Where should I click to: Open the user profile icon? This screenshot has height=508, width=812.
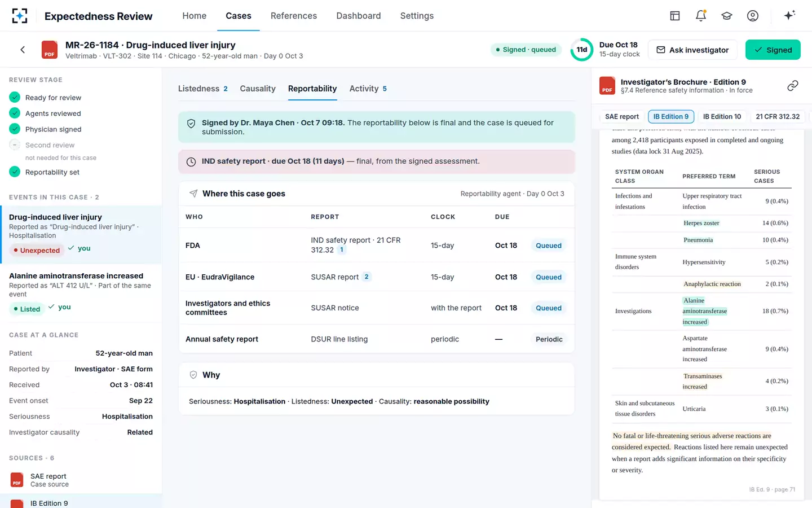click(753, 16)
